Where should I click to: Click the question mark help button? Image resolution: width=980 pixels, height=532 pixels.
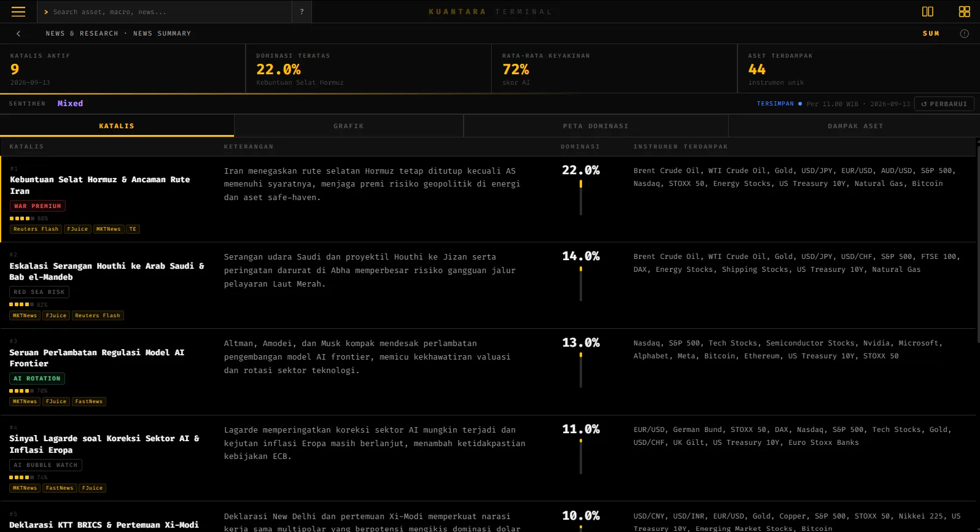coord(301,12)
